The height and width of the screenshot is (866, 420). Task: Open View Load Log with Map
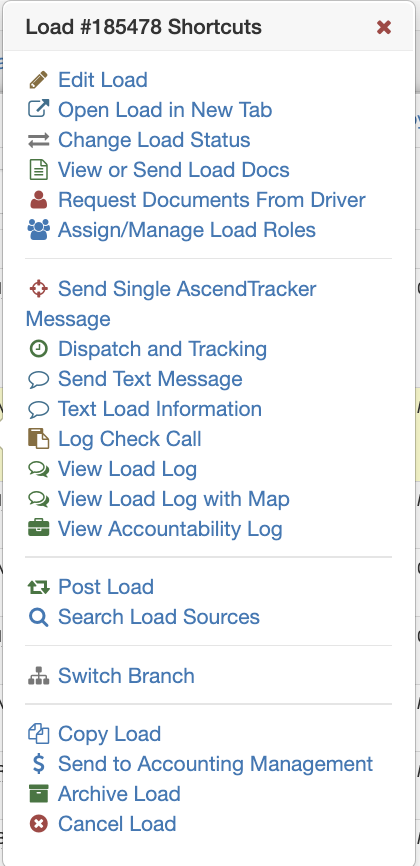174,499
